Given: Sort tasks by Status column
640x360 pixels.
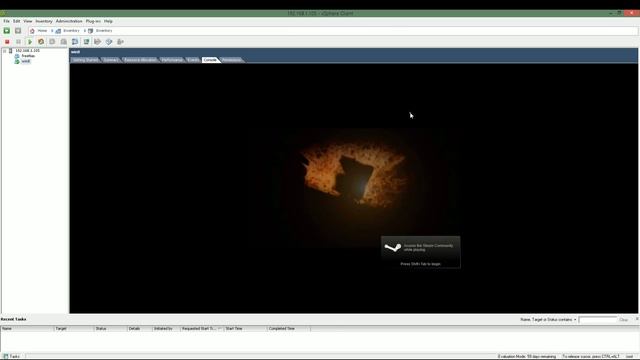Looking at the screenshot, I should tap(111, 329).
